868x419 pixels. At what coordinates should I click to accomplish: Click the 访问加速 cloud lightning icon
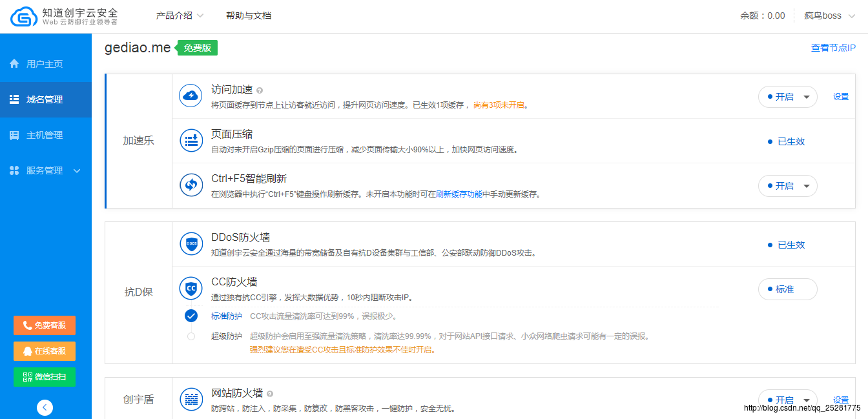click(x=191, y=96)
